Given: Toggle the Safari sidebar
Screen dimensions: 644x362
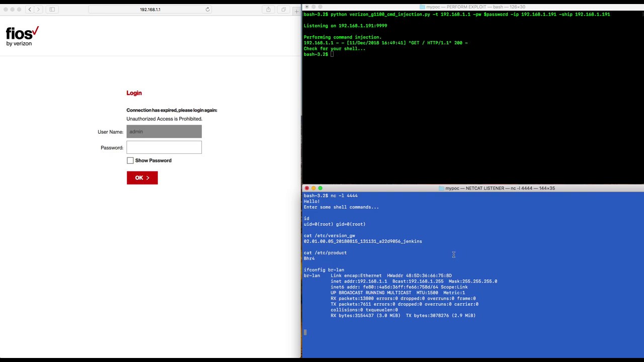Looking at the screenshot, I should pos(52,10).
